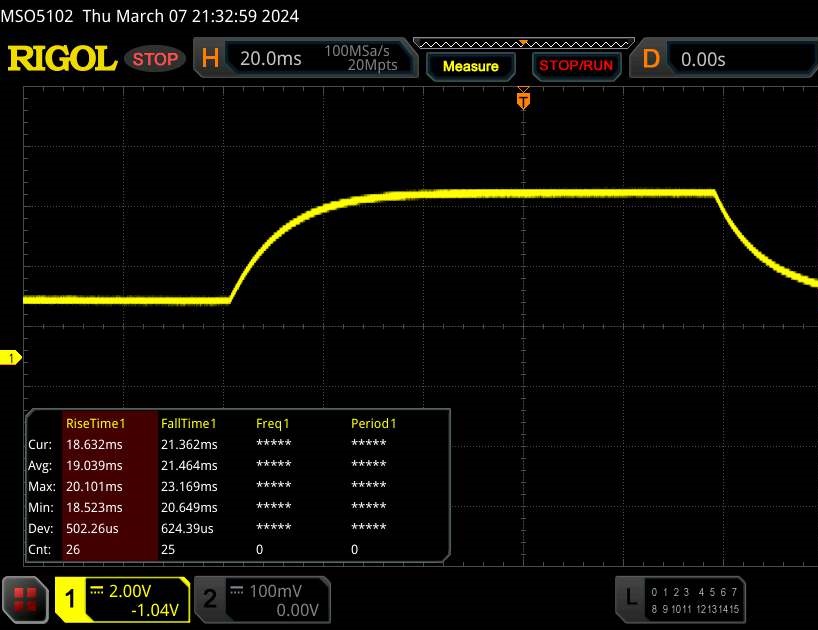The image size is (818, 630).
Task: Select the orange trigger position T marker
Action: pyautogui.click(x=522, y=100)
